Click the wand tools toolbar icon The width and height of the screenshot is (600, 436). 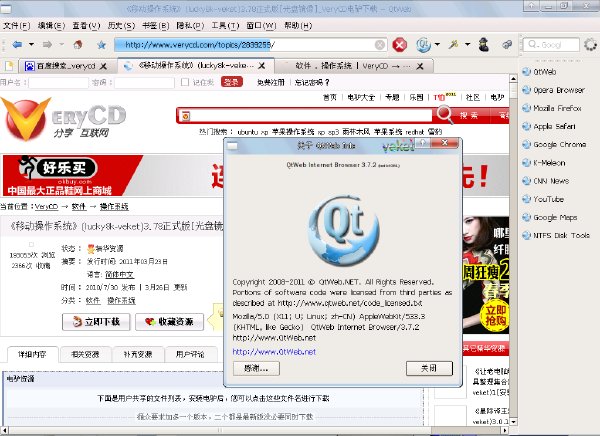[x=454, y=44]
